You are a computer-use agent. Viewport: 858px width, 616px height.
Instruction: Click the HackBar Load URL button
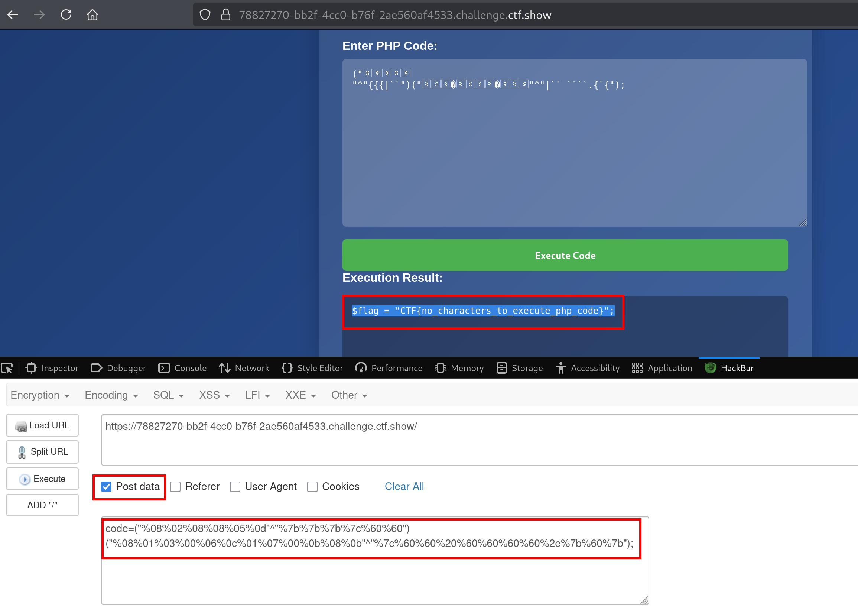pyautogui.click(x=42, y=425)
